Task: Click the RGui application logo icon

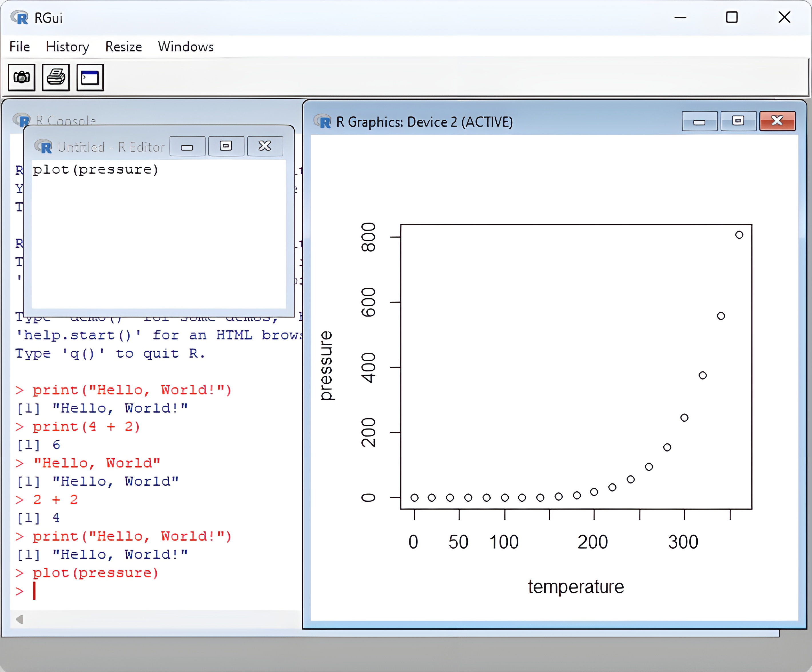Action: tap(19, 18)
